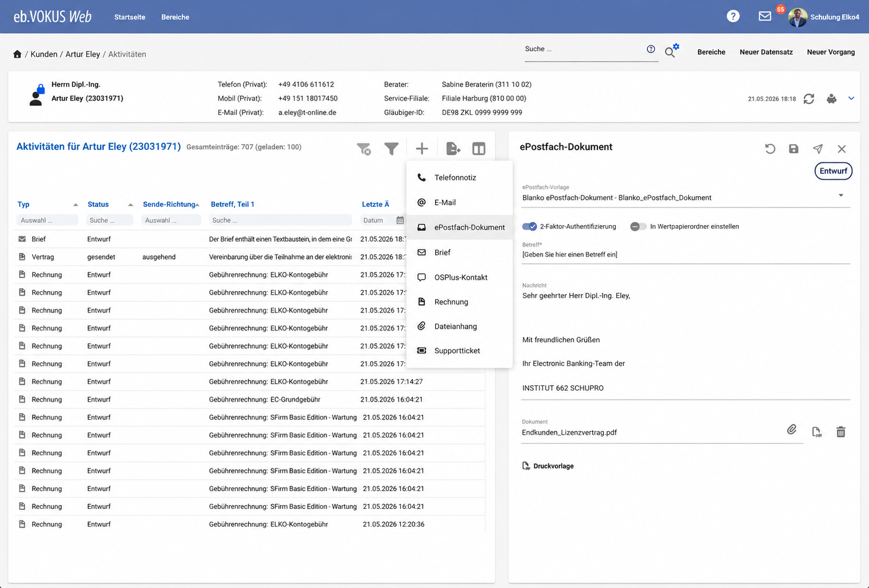The image size is (869, 588).
Task: Click the reset filter icon
Action: pos(364,149)
